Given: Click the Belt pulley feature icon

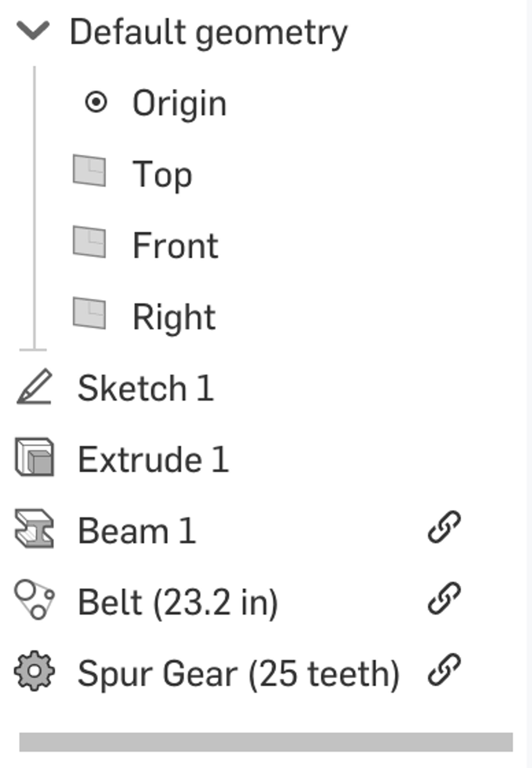Looking at the screenshot, I should (x=34, y=599).
